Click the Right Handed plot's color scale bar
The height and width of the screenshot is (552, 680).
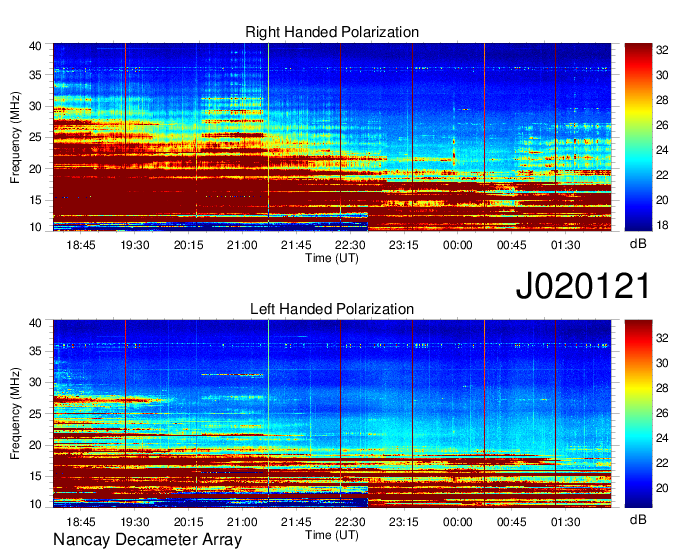(638, 137)
